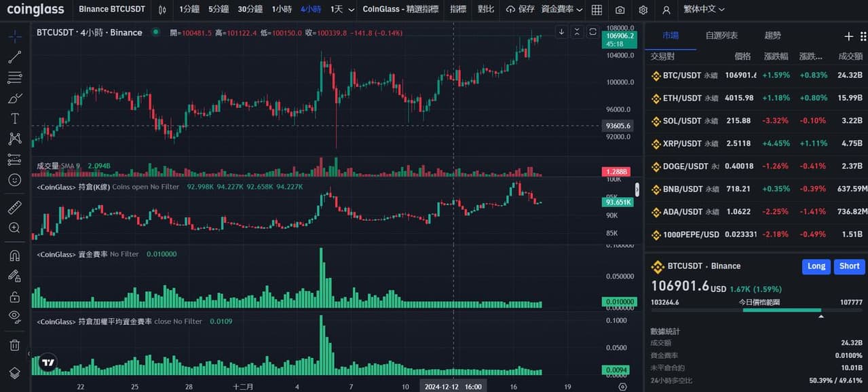Open the layout grid selector
Image resolution: width=868 pixels, height=392 pixels.
click(x=597, y=10)
